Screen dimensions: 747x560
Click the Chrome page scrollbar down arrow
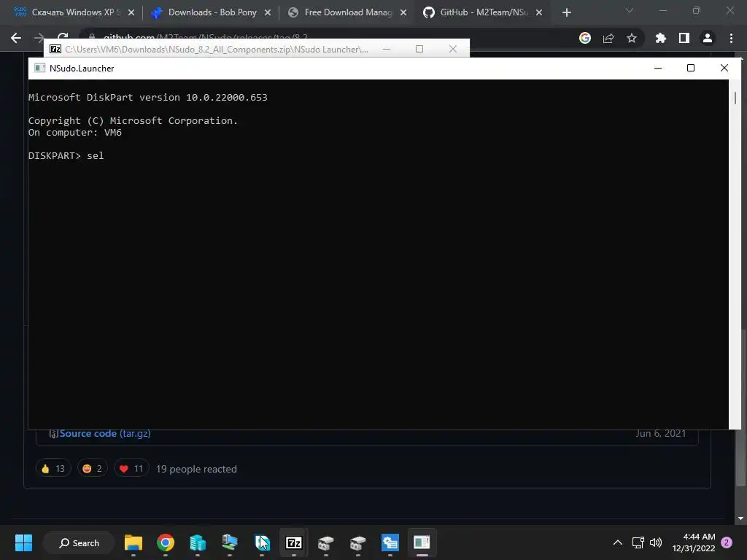coord(741,518)
